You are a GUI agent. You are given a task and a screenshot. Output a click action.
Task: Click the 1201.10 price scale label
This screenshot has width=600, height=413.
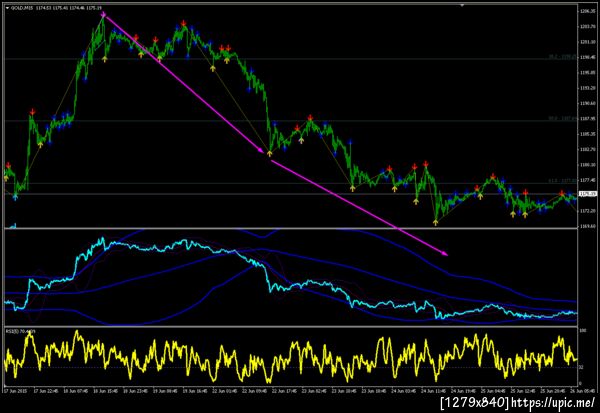point(588,42)
